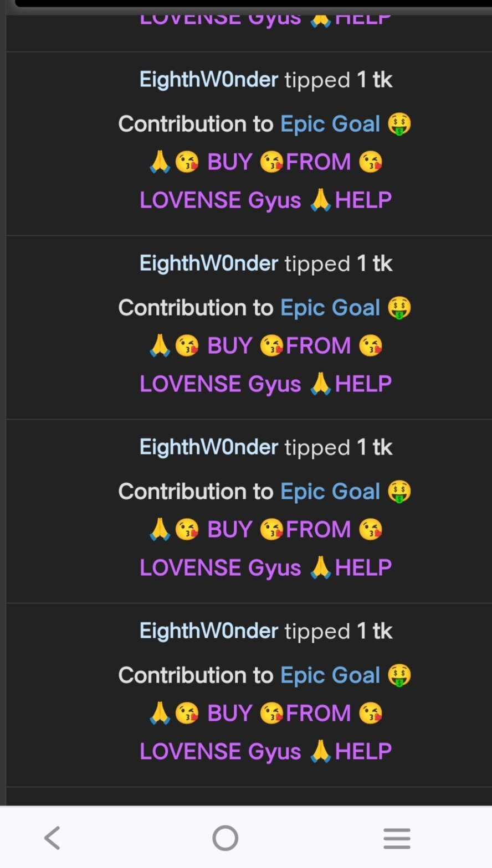Tap the money-mouth emoji in the bottom tip message
Image resolution: width=492 pixels, height=868 pixels.
[399, 675]
